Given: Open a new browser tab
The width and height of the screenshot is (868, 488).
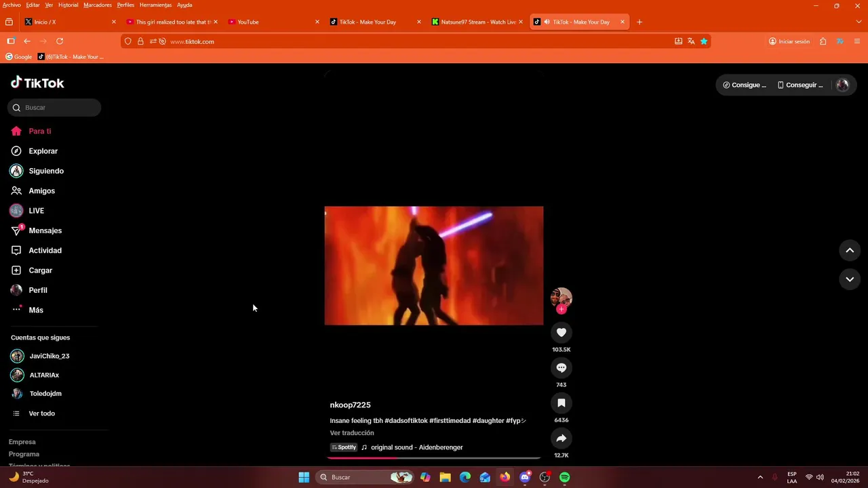Looking at the screenshot, I should 639,22.
